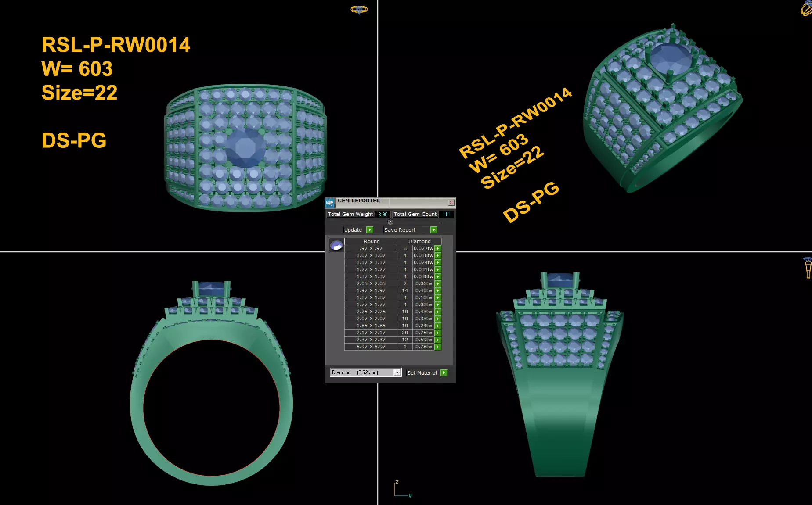The height and width of the screenshot is (505, 812).
Task: Click the green arrow next to Update
Action: 370,230
